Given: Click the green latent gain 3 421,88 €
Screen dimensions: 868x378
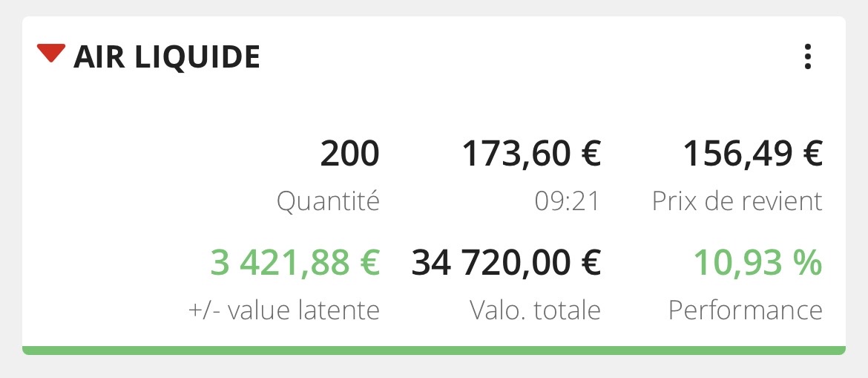Looking at the screenshot, I should [x=295, y=263].
